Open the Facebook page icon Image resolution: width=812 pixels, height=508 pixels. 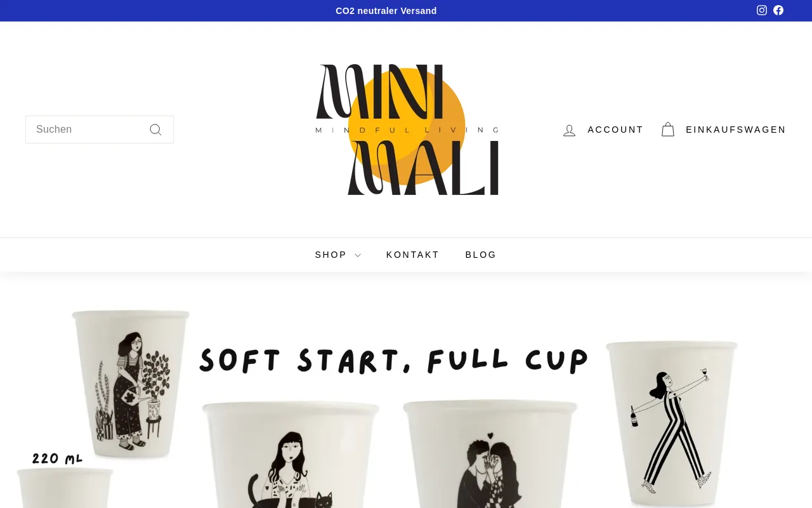click(778, 10)
